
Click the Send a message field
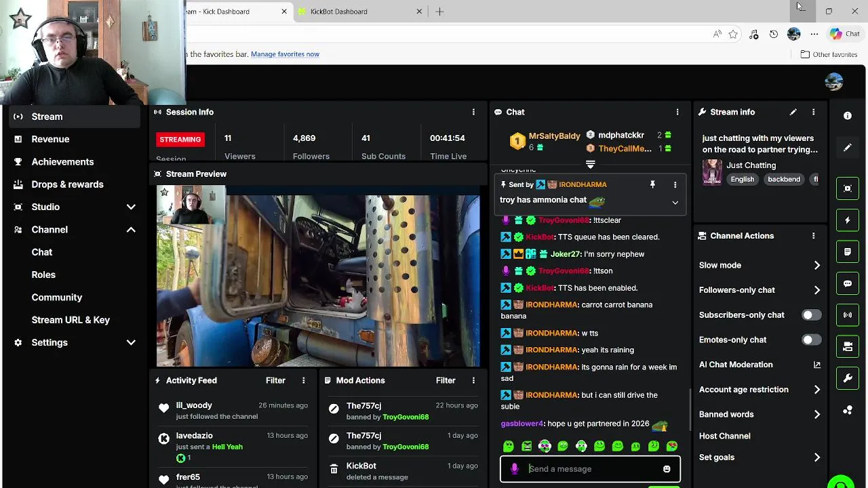click(590, 469)
